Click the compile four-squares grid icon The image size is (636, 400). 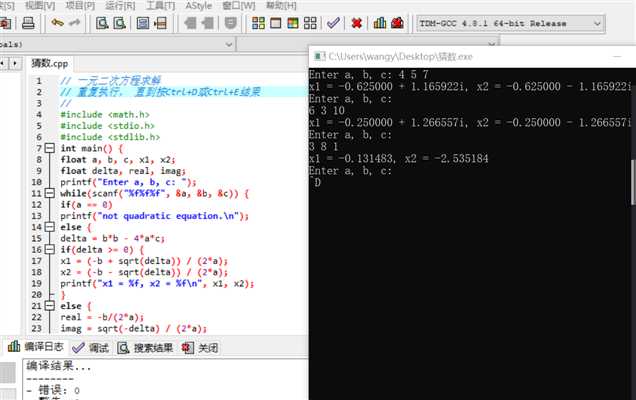[258, 23]
